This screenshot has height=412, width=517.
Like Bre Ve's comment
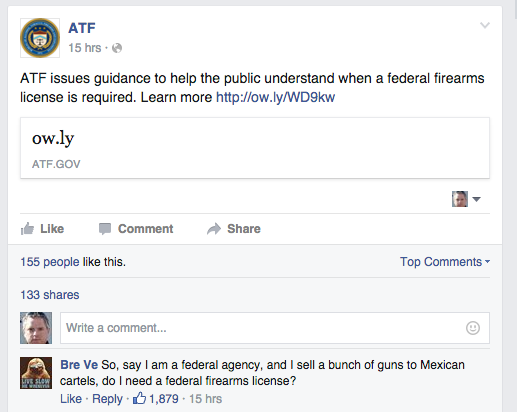coord(71,399)
